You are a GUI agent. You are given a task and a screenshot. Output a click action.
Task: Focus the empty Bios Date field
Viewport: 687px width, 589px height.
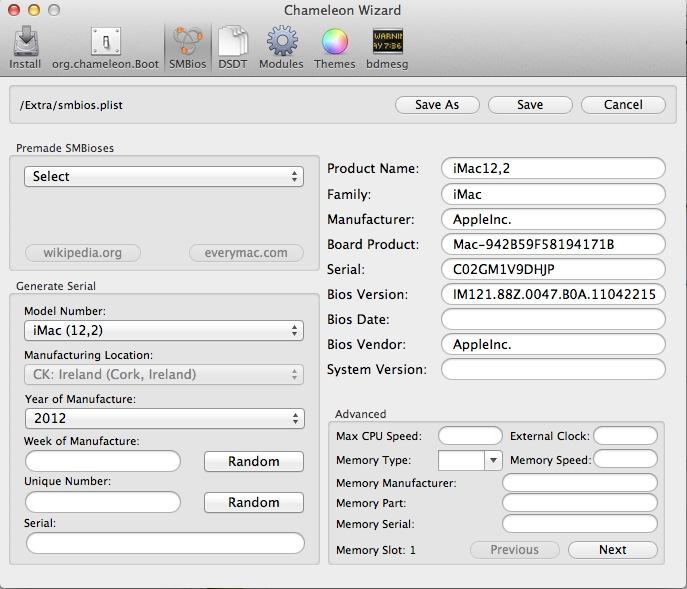click(x=553, y=319)
